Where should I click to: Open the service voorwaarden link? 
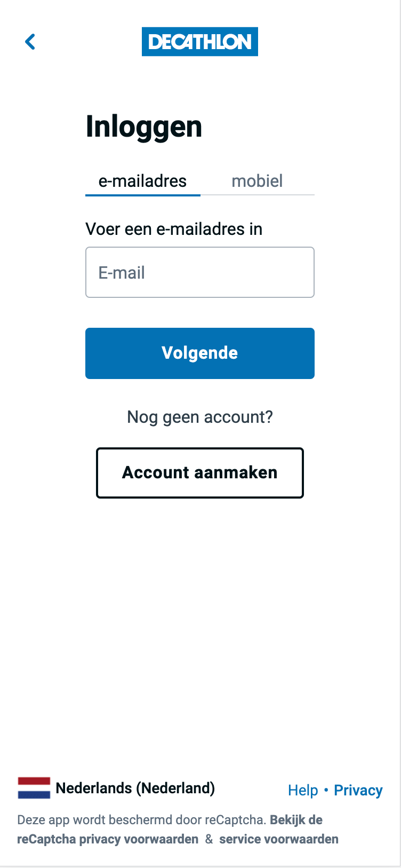point(279,839)
